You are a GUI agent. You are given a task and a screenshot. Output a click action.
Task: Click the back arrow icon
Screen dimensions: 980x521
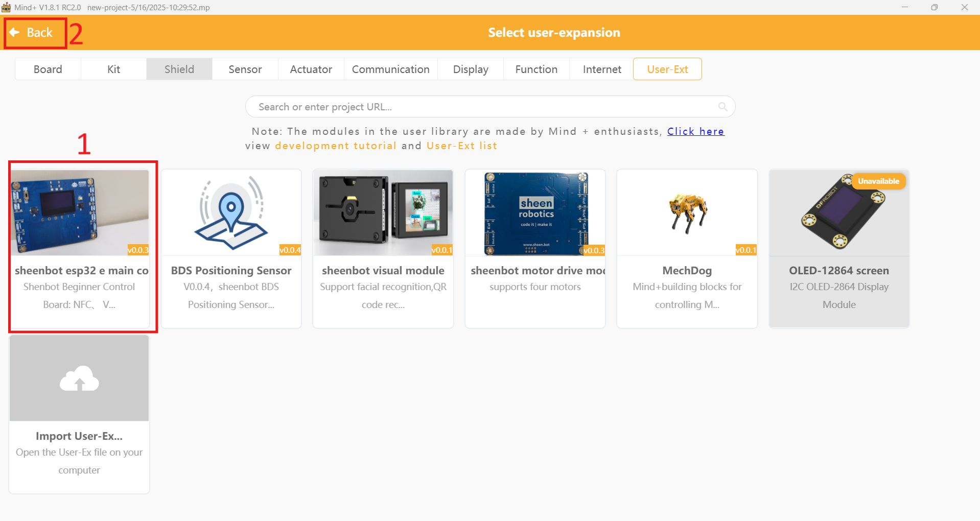[14, 32]
